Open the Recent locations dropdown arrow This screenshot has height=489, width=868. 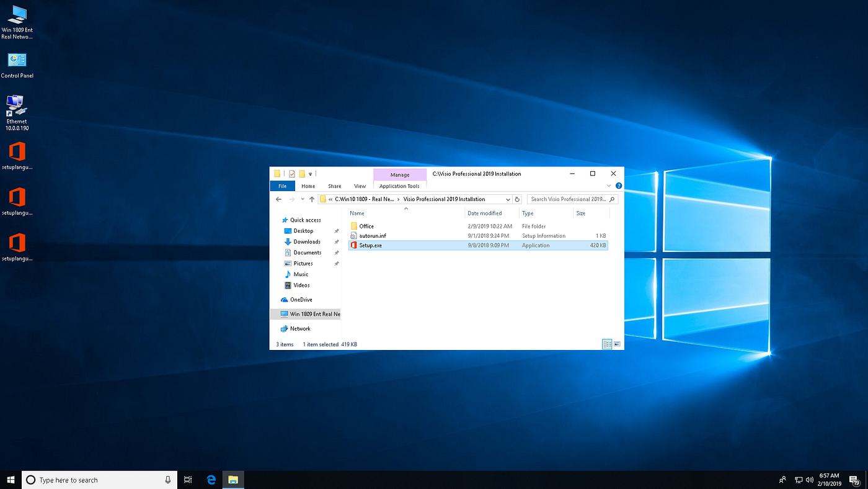(302, 199)
